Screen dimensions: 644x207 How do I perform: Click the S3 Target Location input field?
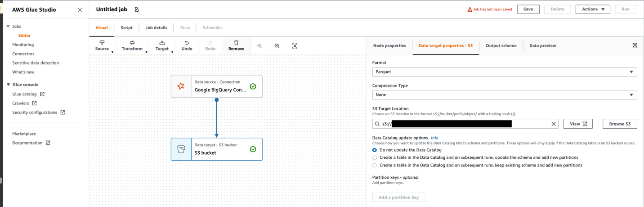coord(465,124)
